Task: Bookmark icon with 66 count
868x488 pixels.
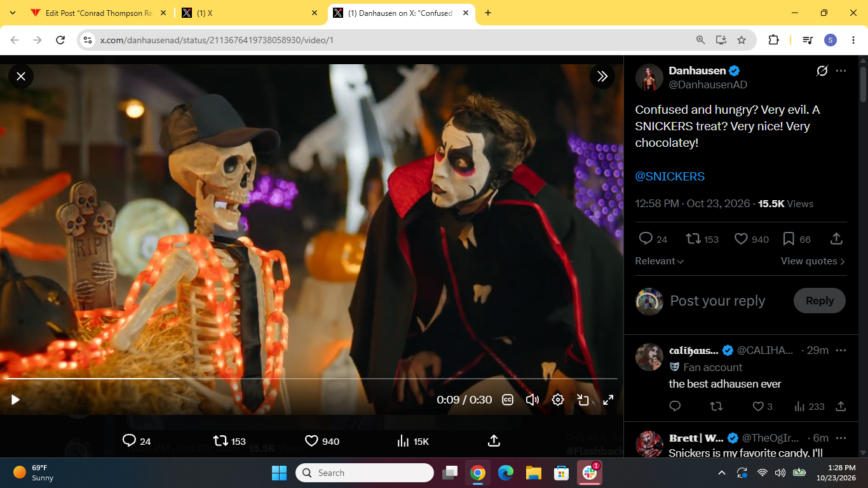Action: point(796,239)
